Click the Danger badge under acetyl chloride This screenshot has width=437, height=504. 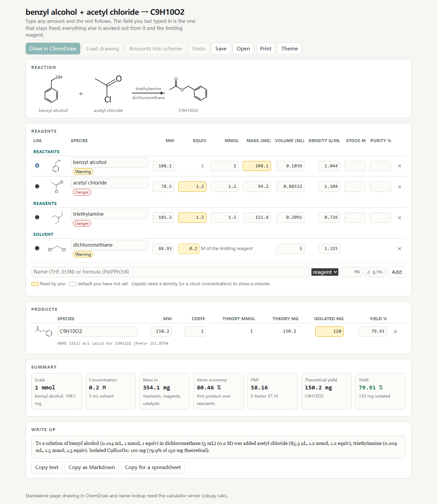click(x=82, y=192)
